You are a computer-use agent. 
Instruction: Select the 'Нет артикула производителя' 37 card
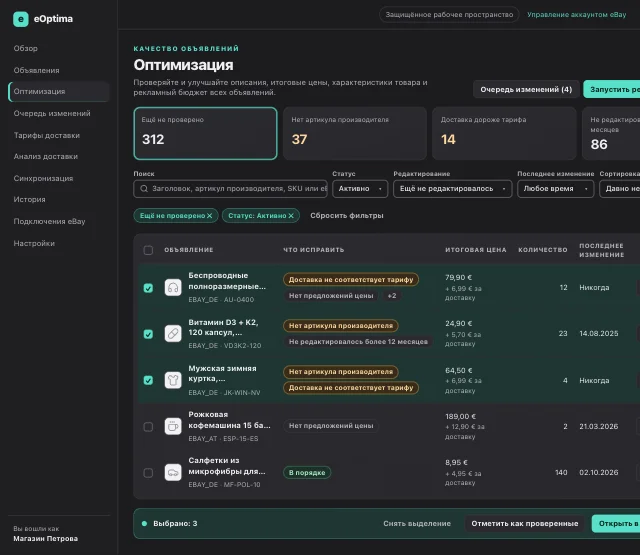355,133
